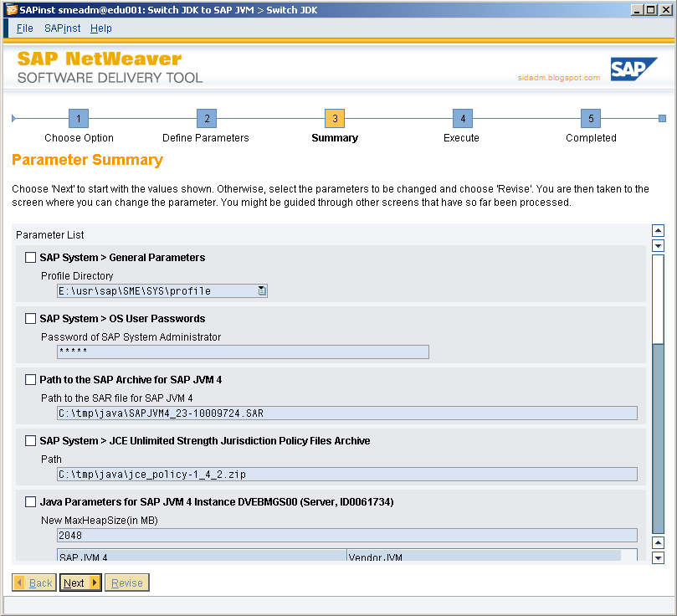This screenshot has width=677, height=616.
Task: Open the Profile Directory dropdown
Action: 260,290
